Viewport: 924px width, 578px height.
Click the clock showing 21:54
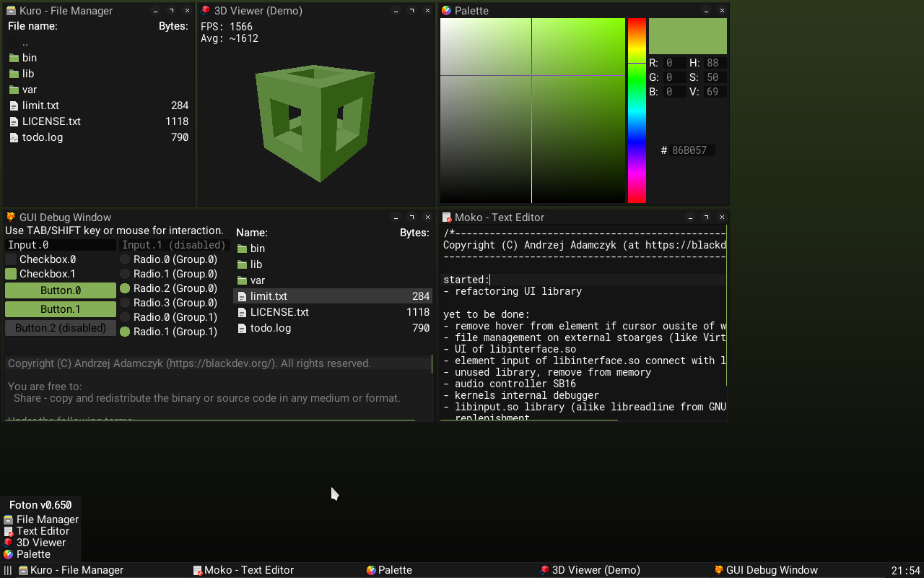pos(906,571)
